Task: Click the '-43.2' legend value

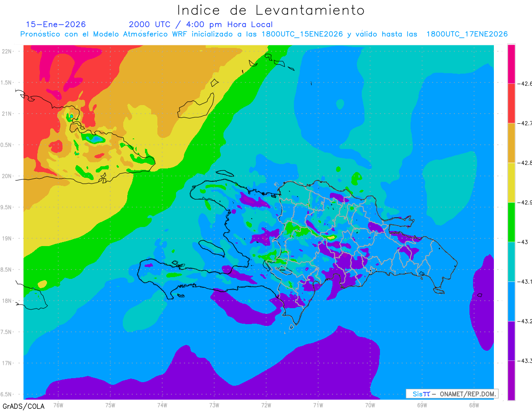Action: click(x=525, y=321)
